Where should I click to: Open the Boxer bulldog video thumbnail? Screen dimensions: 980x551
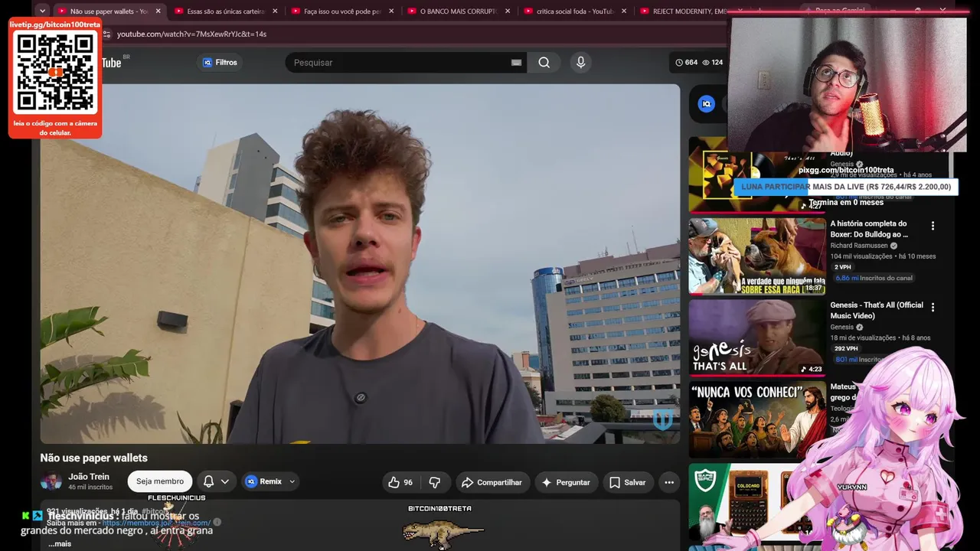(x=757, y=256)
